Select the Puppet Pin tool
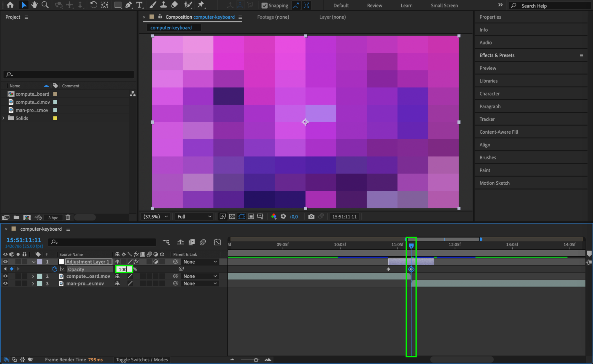The height and width of the screenshot is (364, 593). click(x=201, y=5)
